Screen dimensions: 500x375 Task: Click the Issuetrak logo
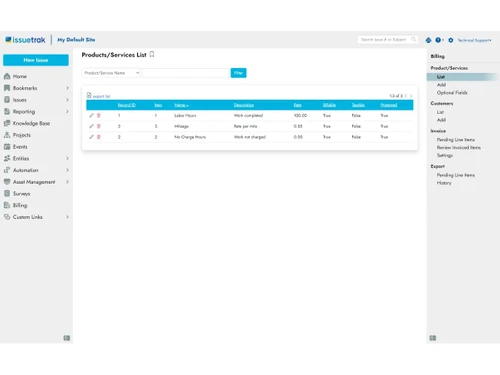(25, 40)
